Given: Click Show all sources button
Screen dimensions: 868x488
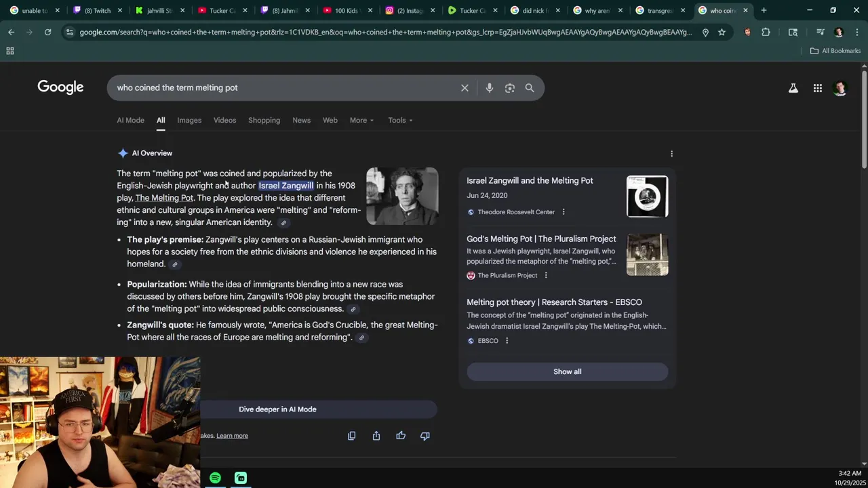Looking at the screenshot, I should pyautogui.click(x=567, y=371).
